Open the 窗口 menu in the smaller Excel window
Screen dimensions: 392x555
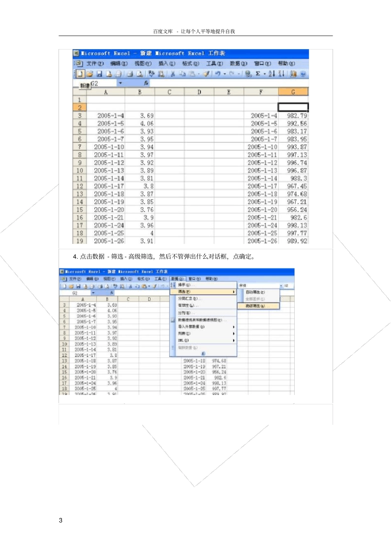tap(194, 279)
